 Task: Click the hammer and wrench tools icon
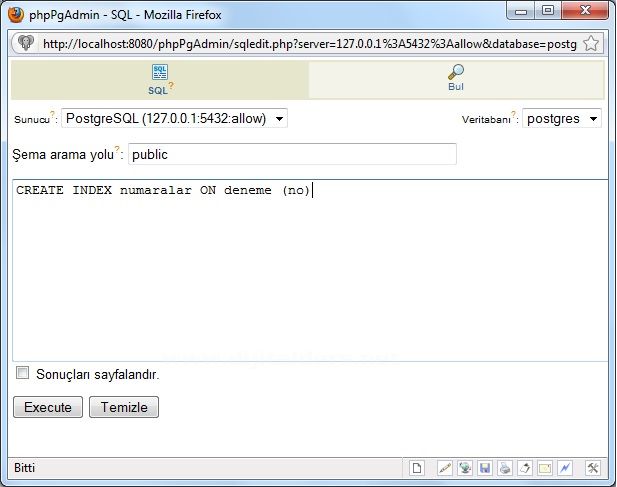593,468
